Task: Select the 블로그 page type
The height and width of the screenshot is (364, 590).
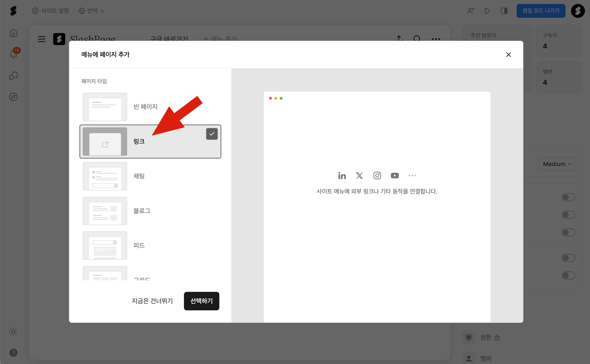Action: 142,211
